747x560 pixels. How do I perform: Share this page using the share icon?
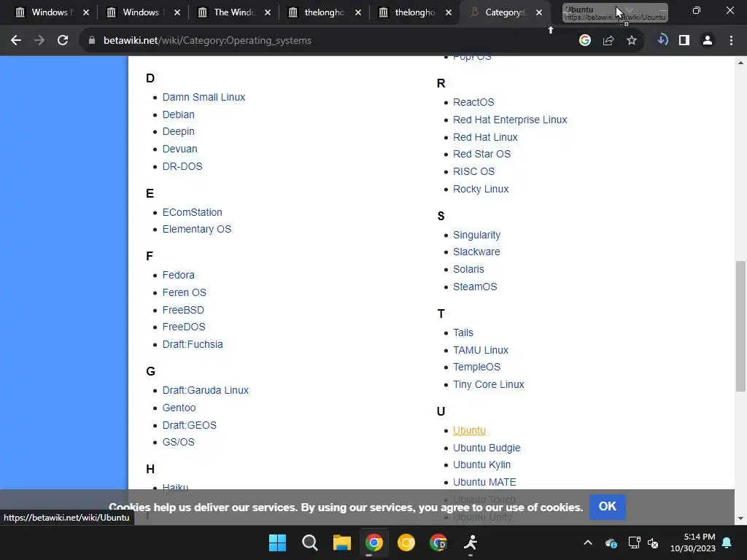click(608, 41)
